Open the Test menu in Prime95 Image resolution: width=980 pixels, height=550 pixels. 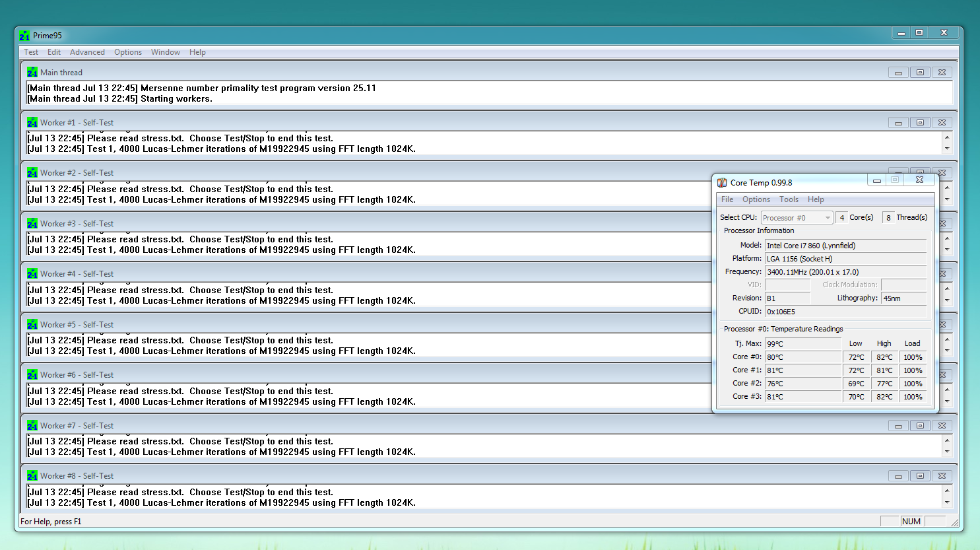31,52
